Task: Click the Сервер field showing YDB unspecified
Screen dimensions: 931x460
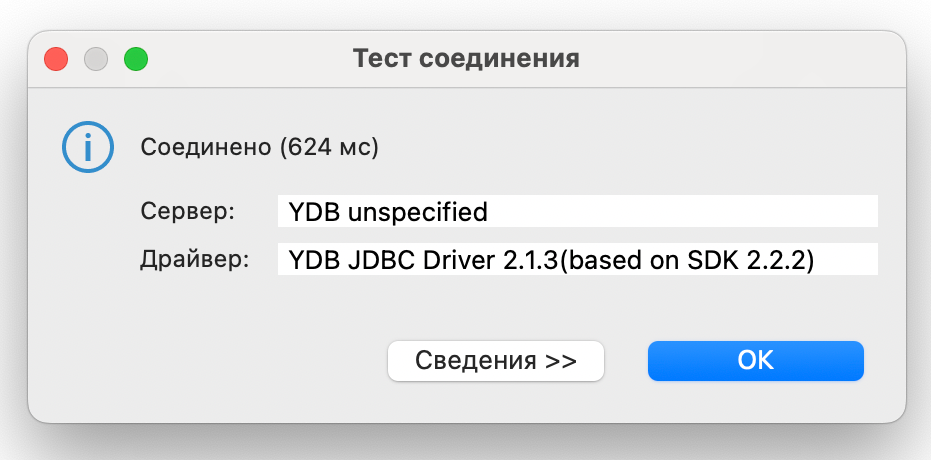Action: 577,212
